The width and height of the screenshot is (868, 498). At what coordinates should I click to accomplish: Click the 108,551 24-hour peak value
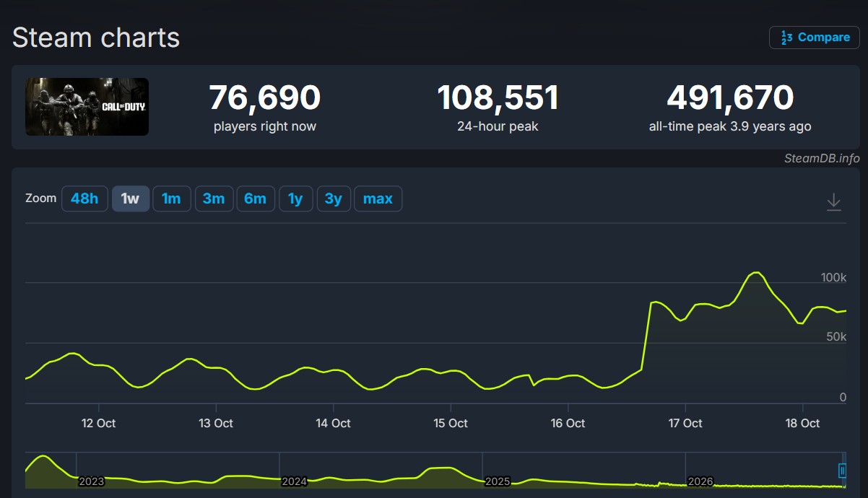[498, 97]
